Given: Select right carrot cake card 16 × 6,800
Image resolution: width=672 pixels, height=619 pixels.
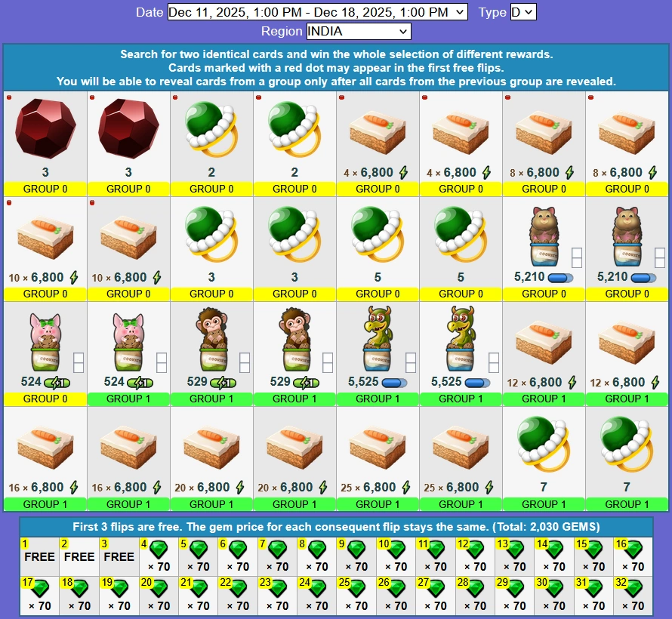Looking at the screenshot, I should click(128, 459).
